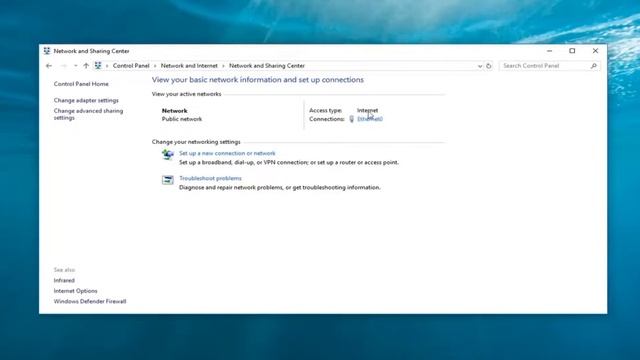Close the Network and Sharing Center window
The image size is (640, 360).
(595, 51)
